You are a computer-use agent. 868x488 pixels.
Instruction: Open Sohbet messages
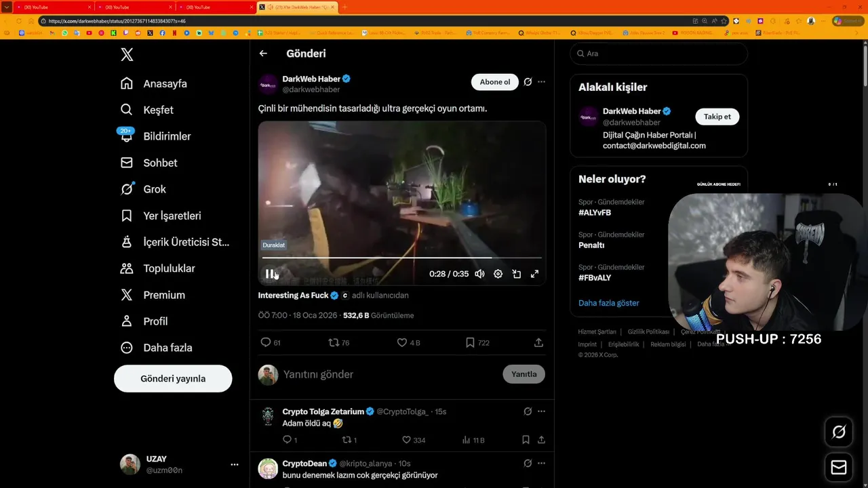pyautogui.click(x=149, y=163)
